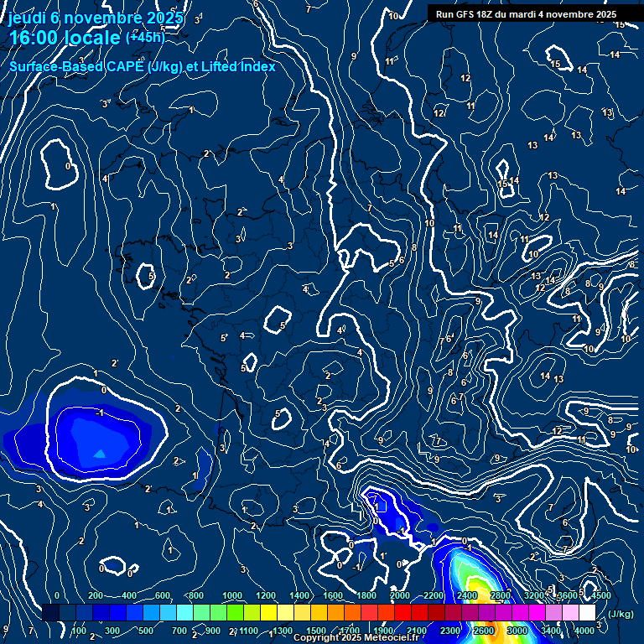Image resolution: width=644 pixels, height=644 pixels.
Task: Click the '3600' legend value
Action: [x=567, y=595]
